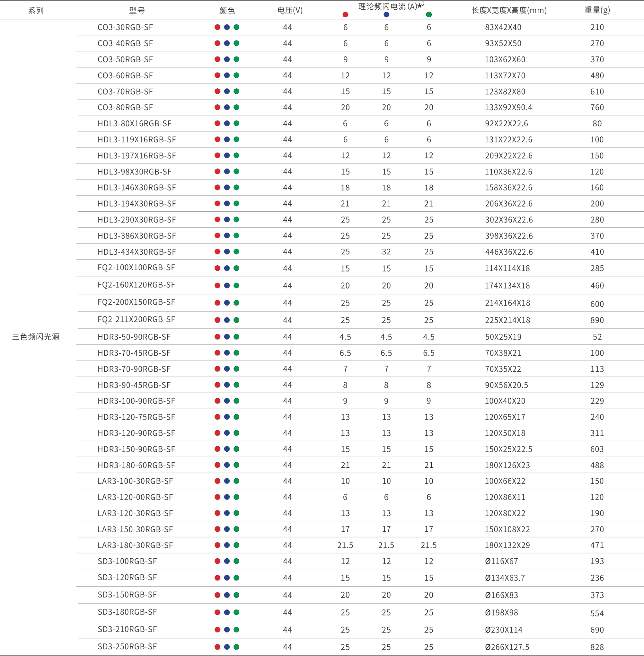Select model name FQ2-100X100RGB-SF

(x=136, y=268)
